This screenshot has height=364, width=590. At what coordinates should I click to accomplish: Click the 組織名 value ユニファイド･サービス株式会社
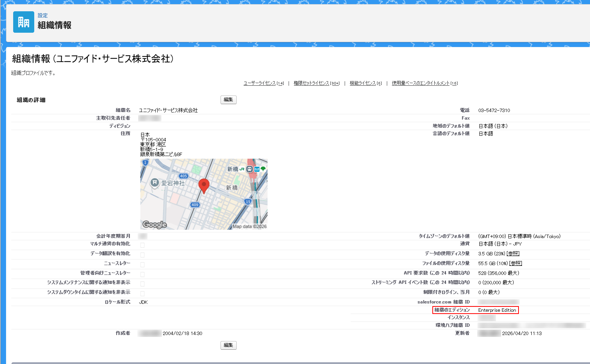[x=168, y=111]
